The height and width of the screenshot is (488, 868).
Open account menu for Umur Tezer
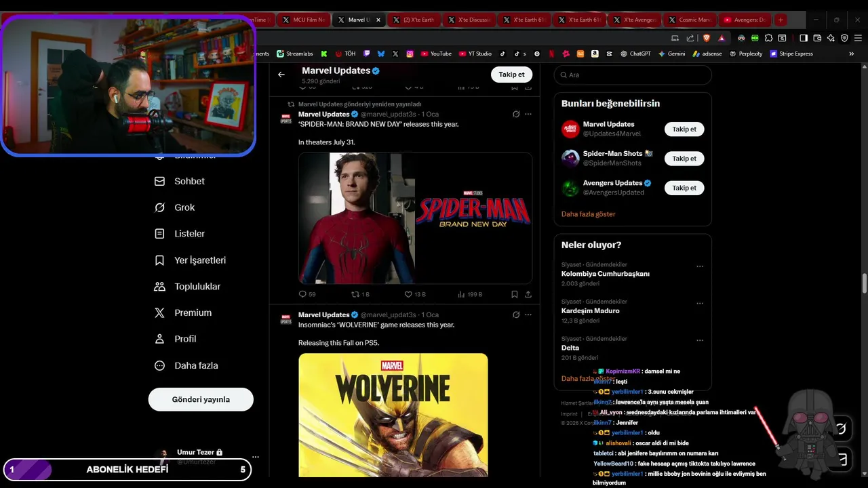coord(256,457)
